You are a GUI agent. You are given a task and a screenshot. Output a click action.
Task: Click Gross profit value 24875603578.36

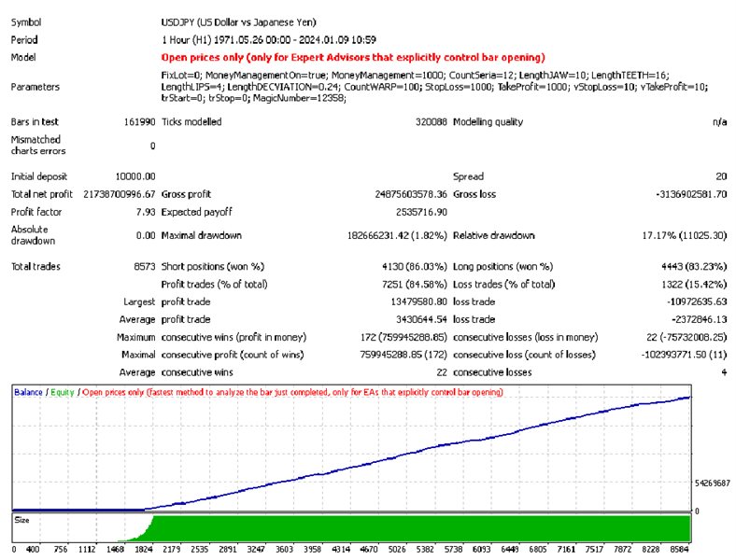click(411, 194)
